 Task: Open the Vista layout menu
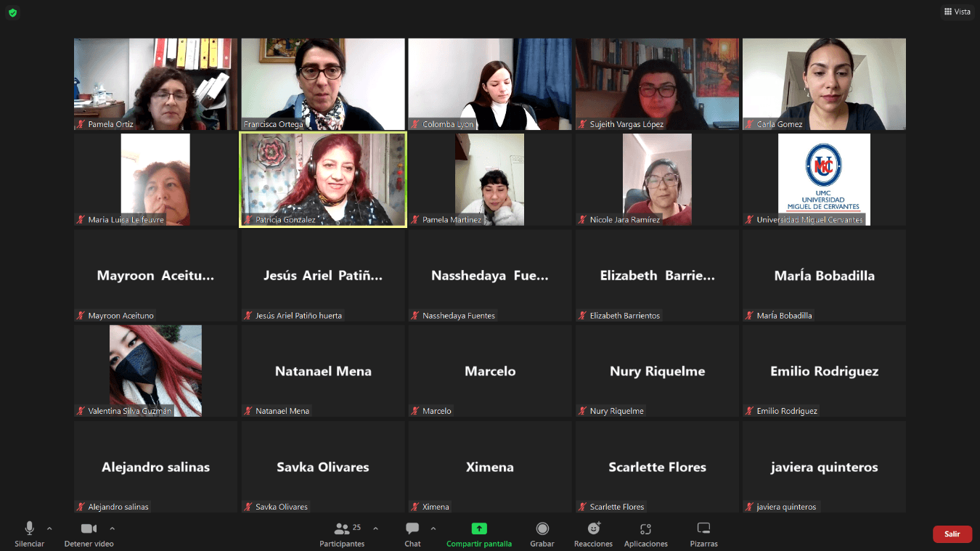(x=957, y=12)
